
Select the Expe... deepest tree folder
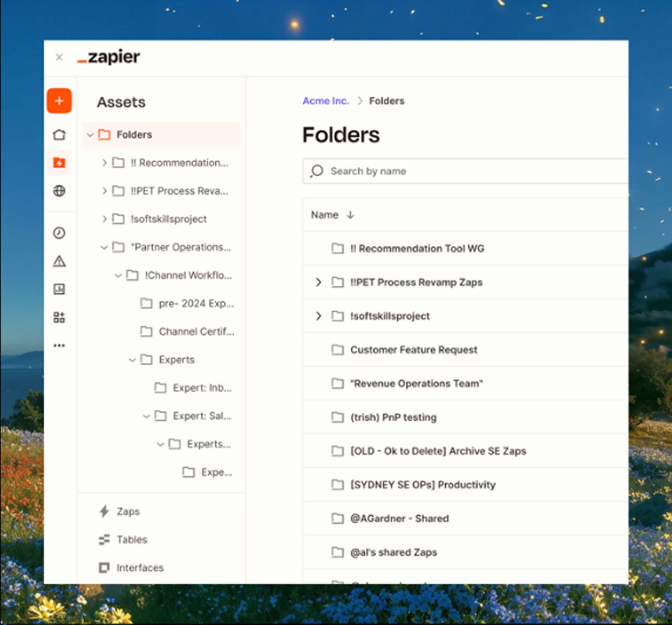(216, 472)
